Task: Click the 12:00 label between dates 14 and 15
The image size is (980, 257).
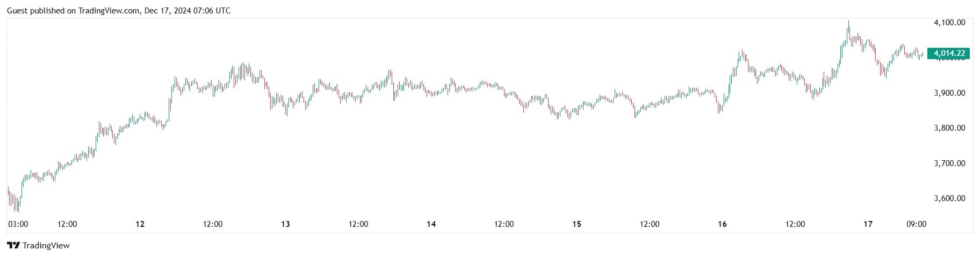Action: pos(504,224)
